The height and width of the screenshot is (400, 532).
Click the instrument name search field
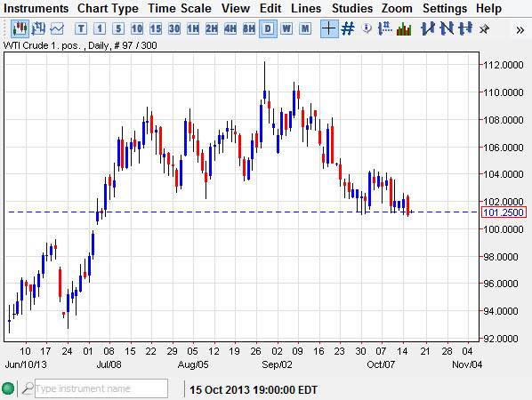(x=101, y=388)
